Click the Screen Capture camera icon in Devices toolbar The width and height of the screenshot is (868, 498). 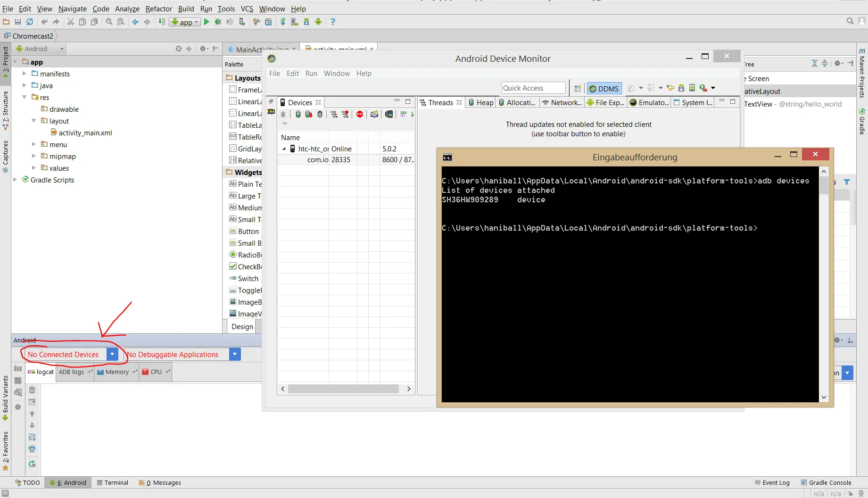[374, 114]
